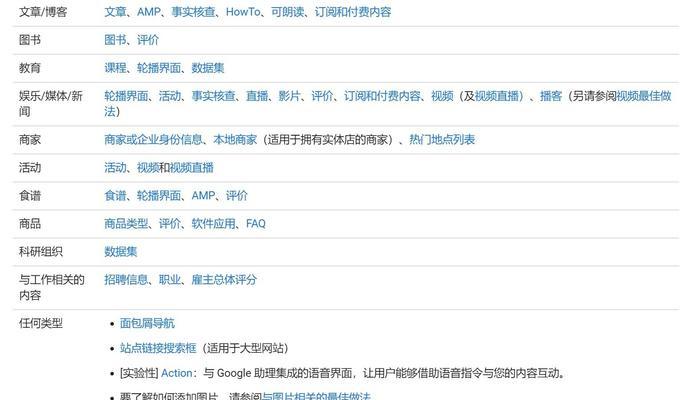Open the 软件应用 link
688x400 pixels.
[x=213, y=224]
